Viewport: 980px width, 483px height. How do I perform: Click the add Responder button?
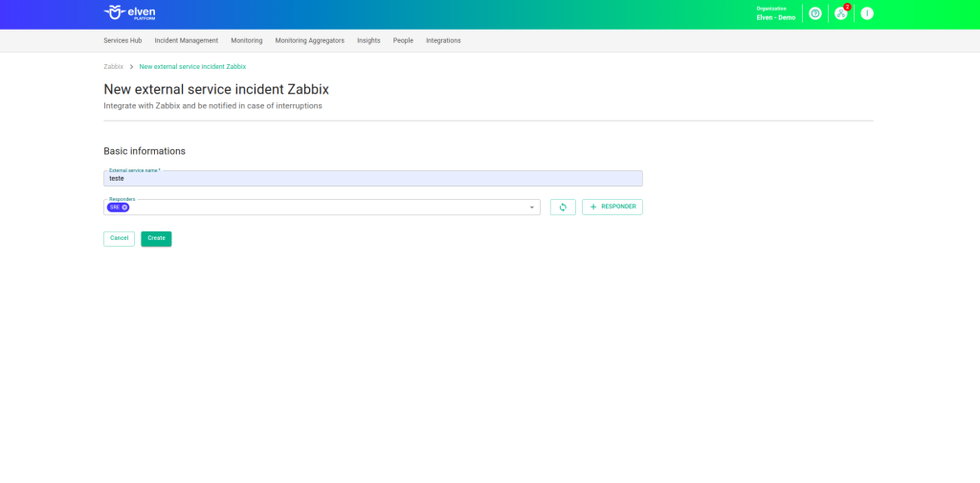[612, 207]
